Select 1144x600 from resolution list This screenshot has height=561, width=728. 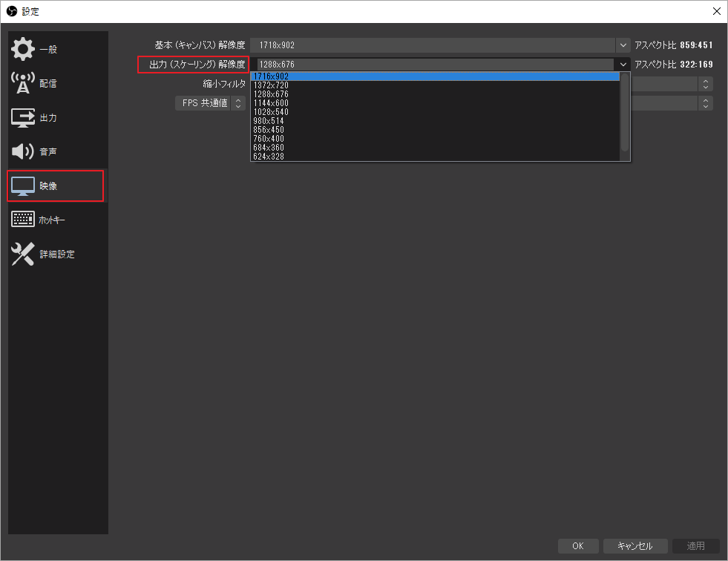click(435, 102)
